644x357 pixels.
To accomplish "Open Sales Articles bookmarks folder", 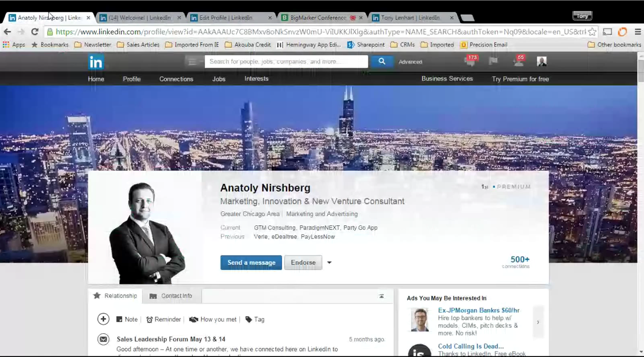I will coord(138,45).
